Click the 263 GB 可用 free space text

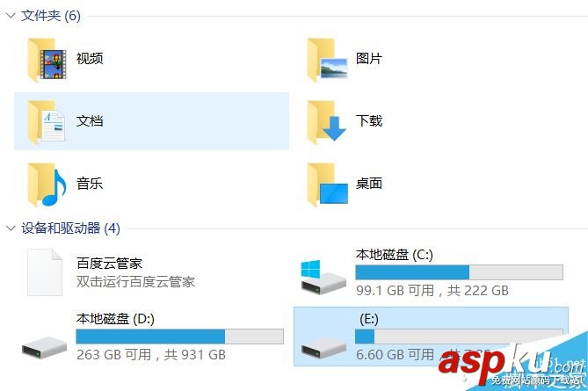(x=114, y=354)
